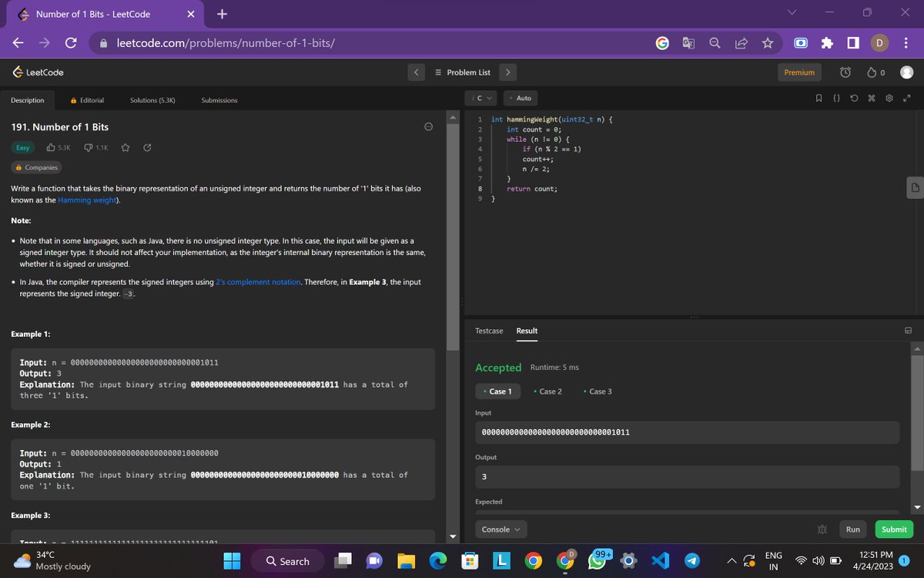Go to the previous problem arrow

[415, 72]
